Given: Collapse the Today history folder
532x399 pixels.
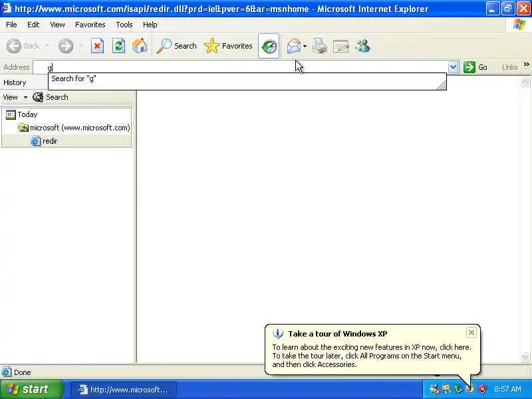Looking at the screenshot, I should tap(27, 114).
